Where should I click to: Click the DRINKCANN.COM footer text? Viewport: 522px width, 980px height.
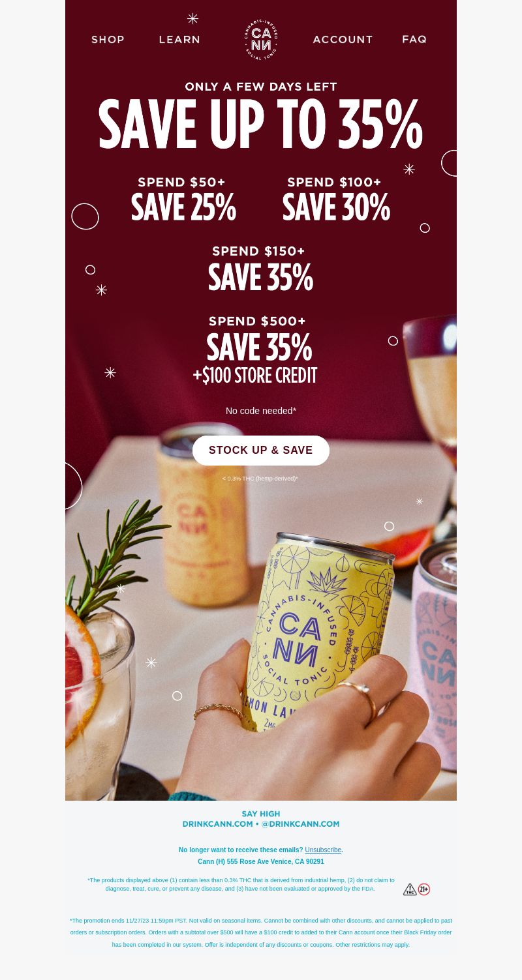217,824
